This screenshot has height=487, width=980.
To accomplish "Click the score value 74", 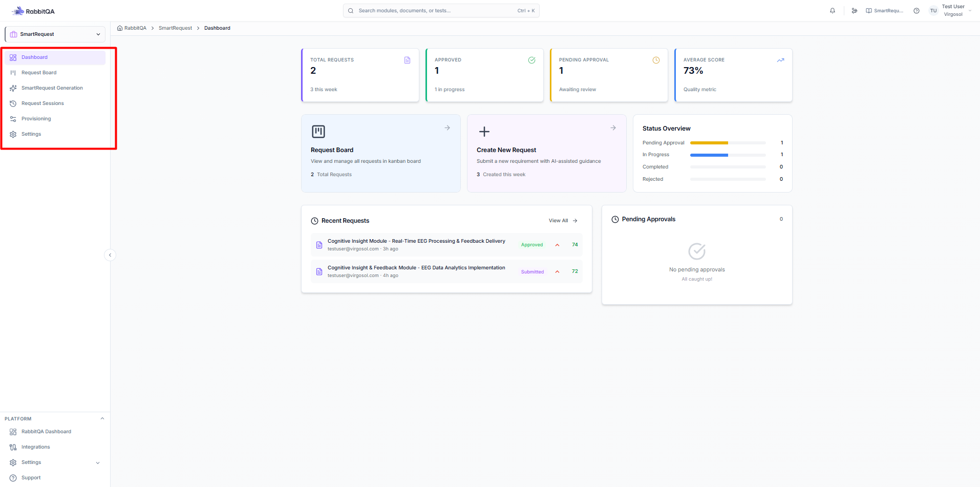I will tap(575, 245).
